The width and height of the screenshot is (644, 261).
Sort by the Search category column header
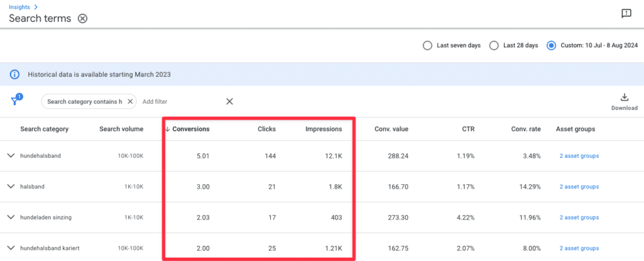click(x=45, y=129)
